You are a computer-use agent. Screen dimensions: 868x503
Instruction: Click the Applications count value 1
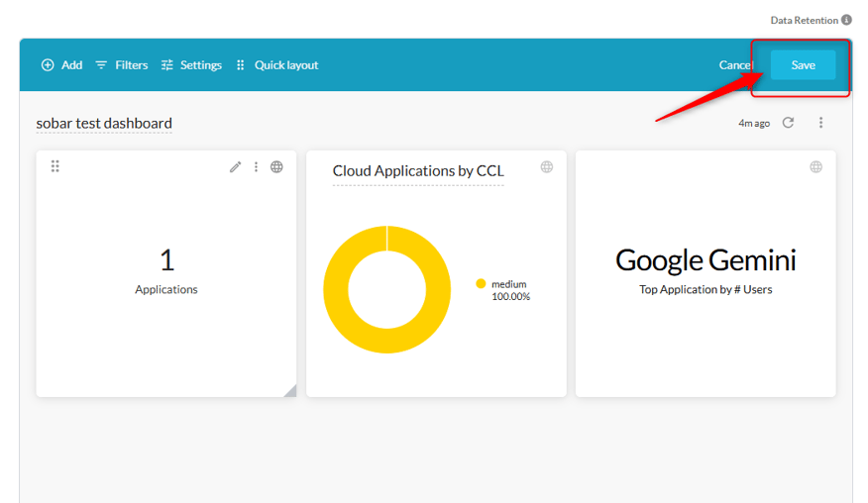pyautogui.click(x=166, y=260)
